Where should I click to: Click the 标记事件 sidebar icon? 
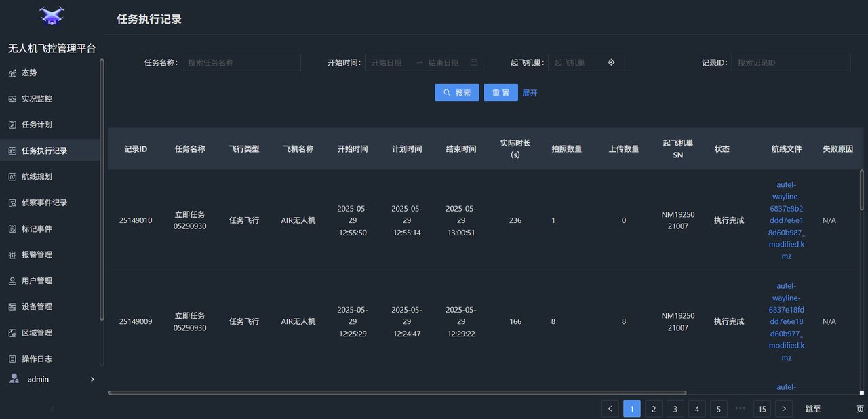pos(12,229)
